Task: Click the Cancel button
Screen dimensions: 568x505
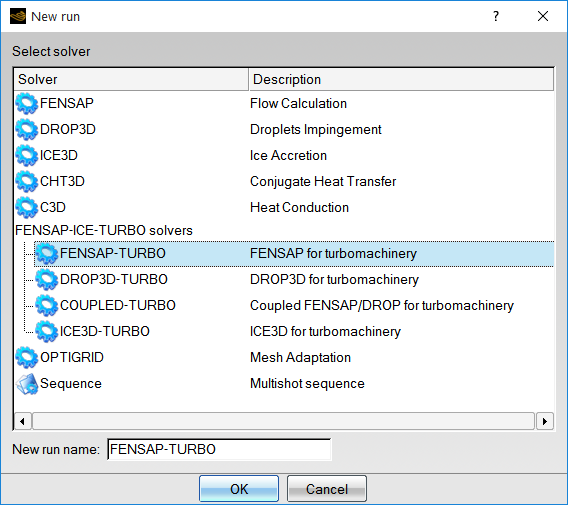Action: point(327,489)
